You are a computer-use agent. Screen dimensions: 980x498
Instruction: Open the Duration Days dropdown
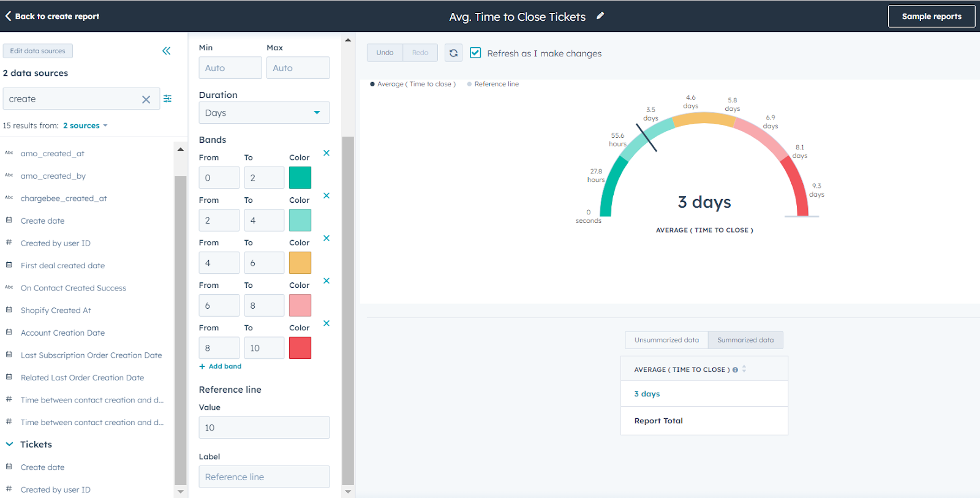point(264,113)
